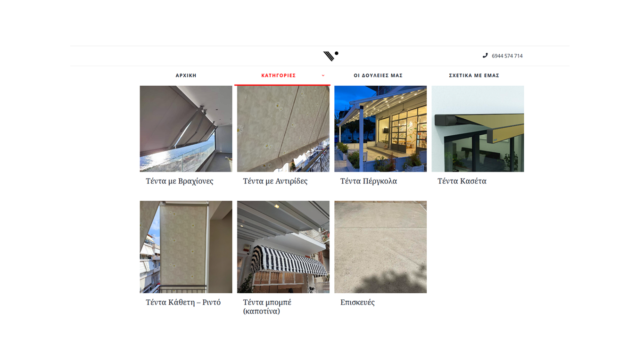Open the Τέντα με Αντιρίδες thumbnail image
Viewport: 644px width, 362px height.
coord(283,129)
